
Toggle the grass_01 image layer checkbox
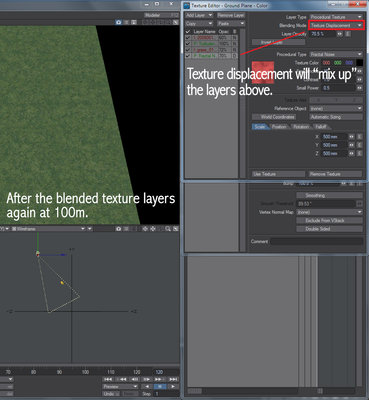pos(188,50)
